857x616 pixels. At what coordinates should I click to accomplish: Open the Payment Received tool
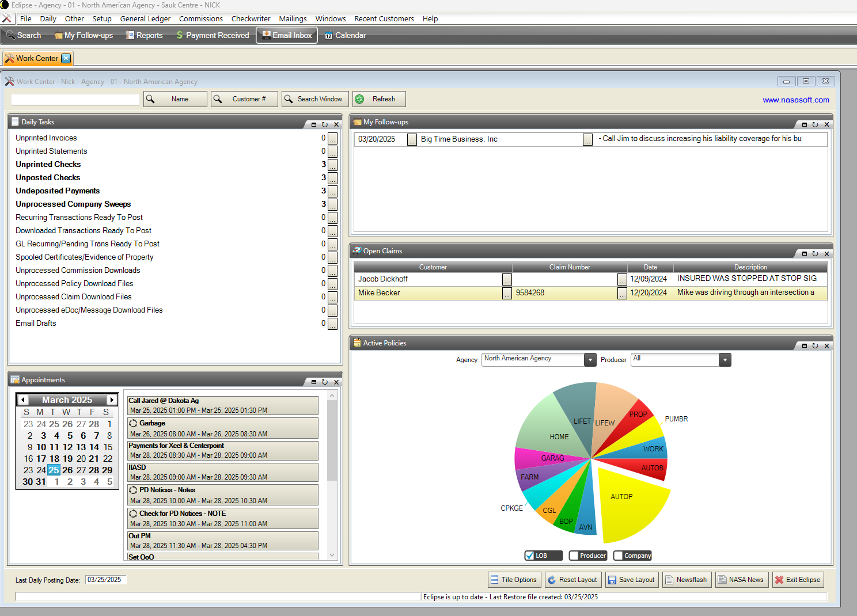point(212,35)
